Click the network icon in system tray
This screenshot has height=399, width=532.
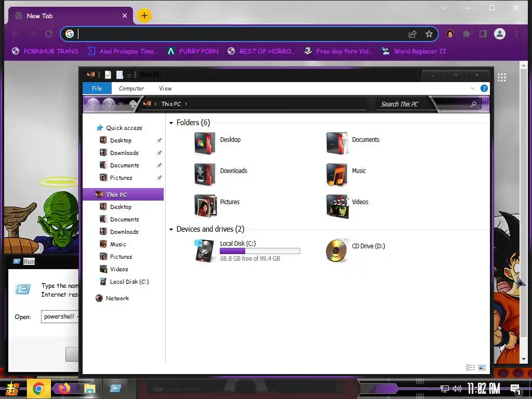click(445, 389)
